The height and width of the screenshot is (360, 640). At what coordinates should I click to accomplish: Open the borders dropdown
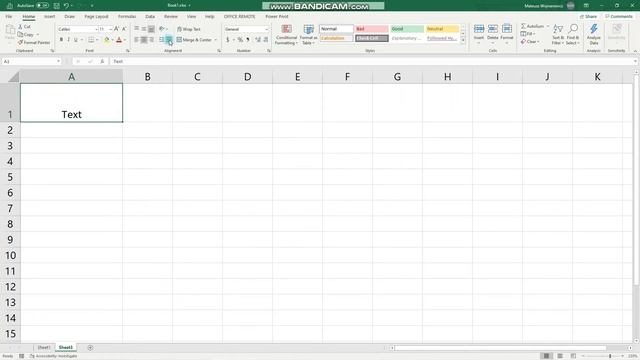click(x=97, y=40)
